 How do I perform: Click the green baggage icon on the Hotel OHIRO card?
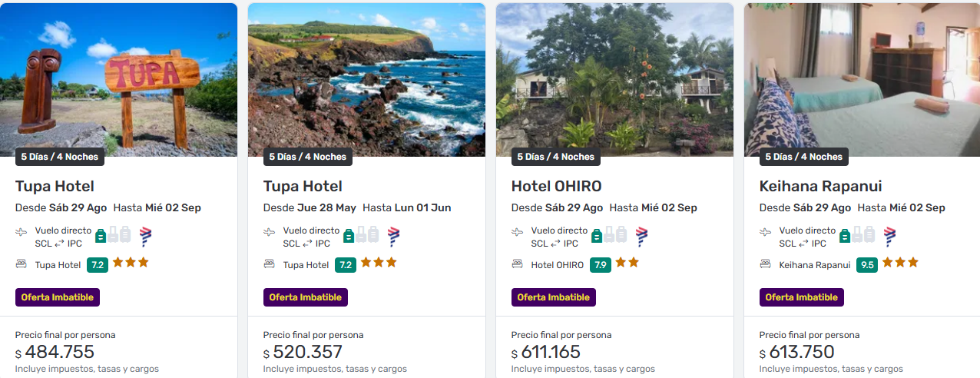click(597, 236)
